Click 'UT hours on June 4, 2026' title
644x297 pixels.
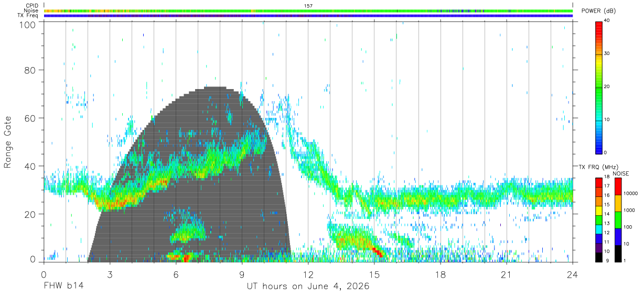point(308,287)
